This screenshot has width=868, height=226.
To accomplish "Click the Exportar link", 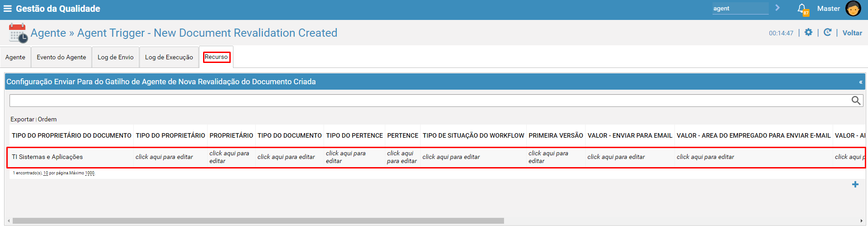I will (x=22, y=119).
